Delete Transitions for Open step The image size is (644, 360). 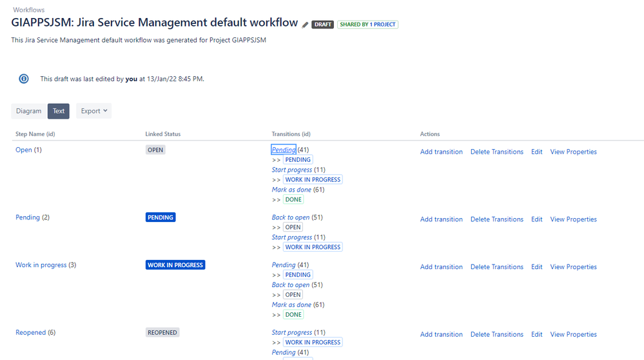[497, 152]
